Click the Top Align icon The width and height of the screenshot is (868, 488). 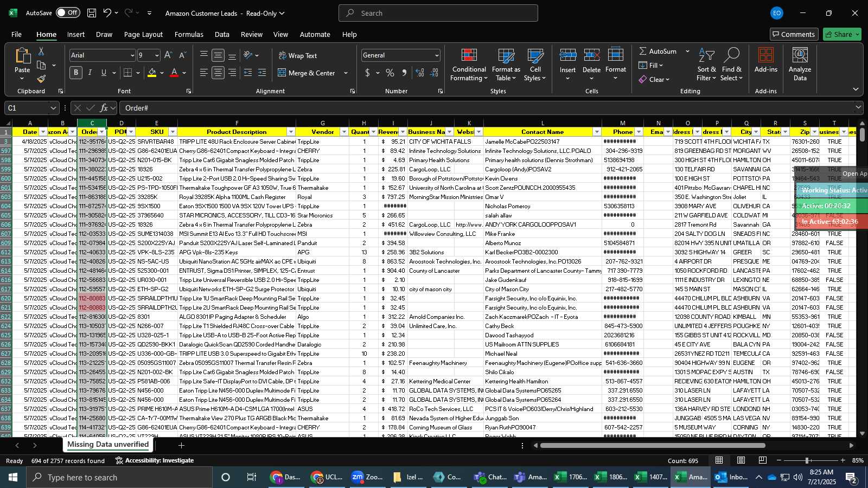pos(204,55)
